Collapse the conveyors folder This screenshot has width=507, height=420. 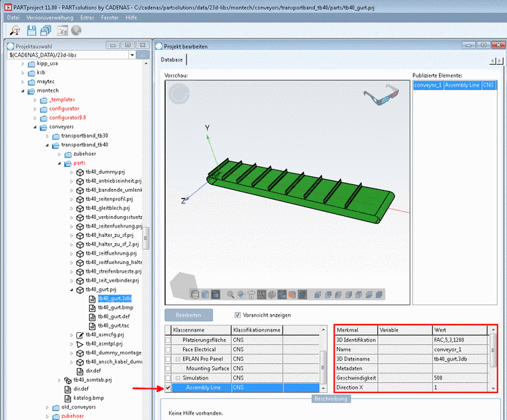click(x=35, y=127)
